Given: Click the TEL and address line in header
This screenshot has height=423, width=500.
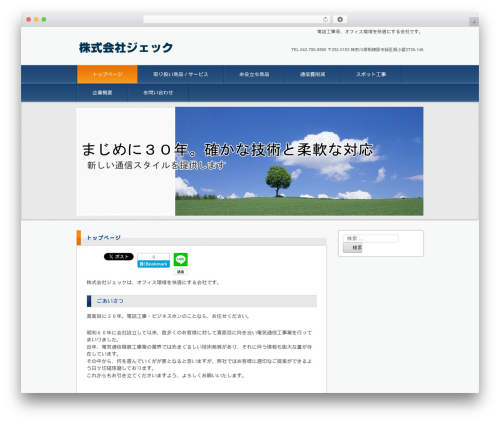Looking at the screenshot, I should [357, 49].
